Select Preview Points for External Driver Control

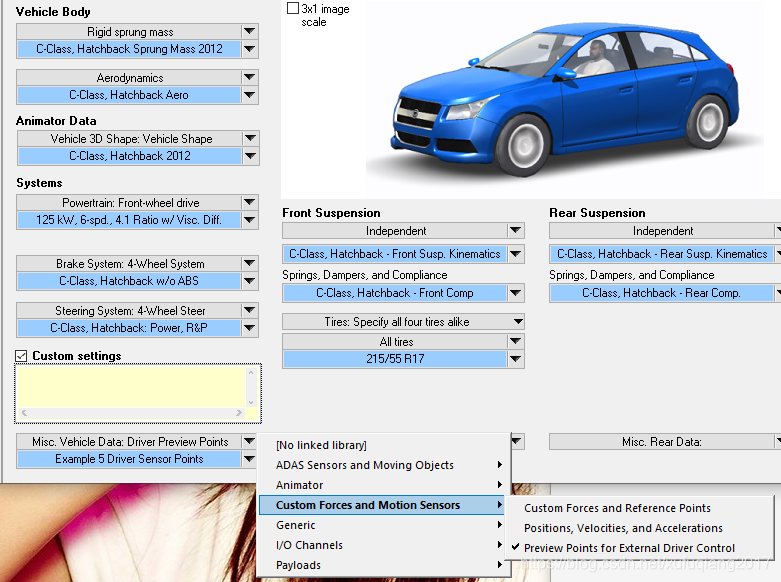640,548
